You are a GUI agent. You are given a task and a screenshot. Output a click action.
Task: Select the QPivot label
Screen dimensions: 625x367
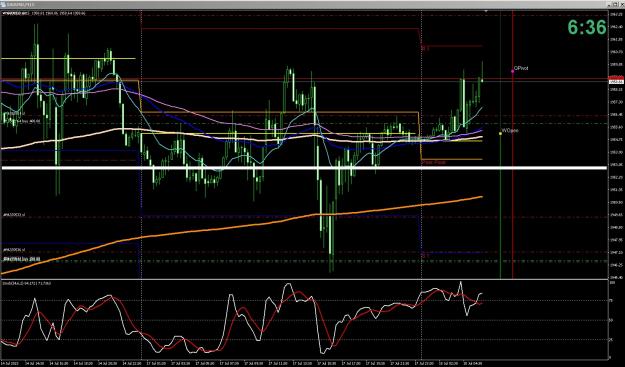pos(521,68)
